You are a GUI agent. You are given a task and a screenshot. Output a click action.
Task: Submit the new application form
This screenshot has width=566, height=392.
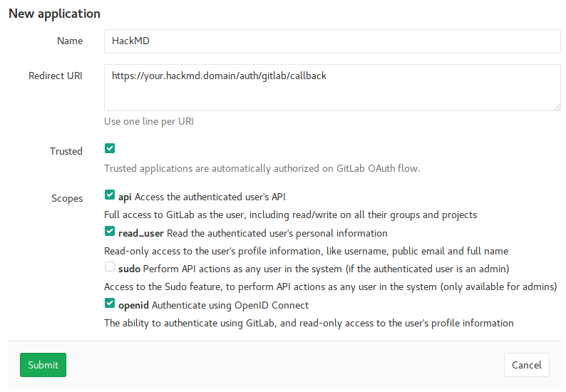(x=43, y=365)
